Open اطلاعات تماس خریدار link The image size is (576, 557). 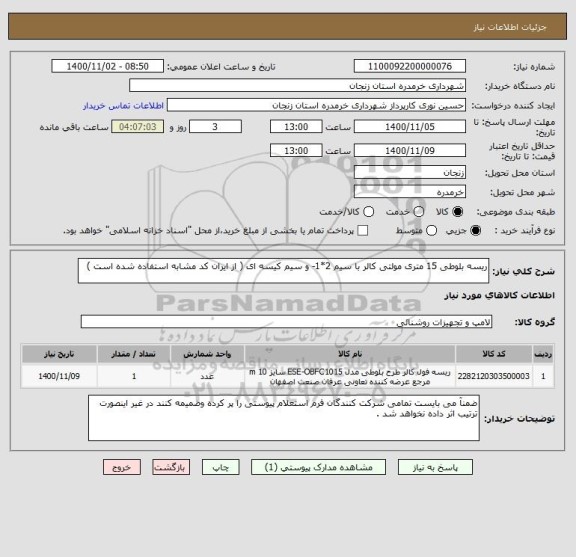click(x=123, y=106)
